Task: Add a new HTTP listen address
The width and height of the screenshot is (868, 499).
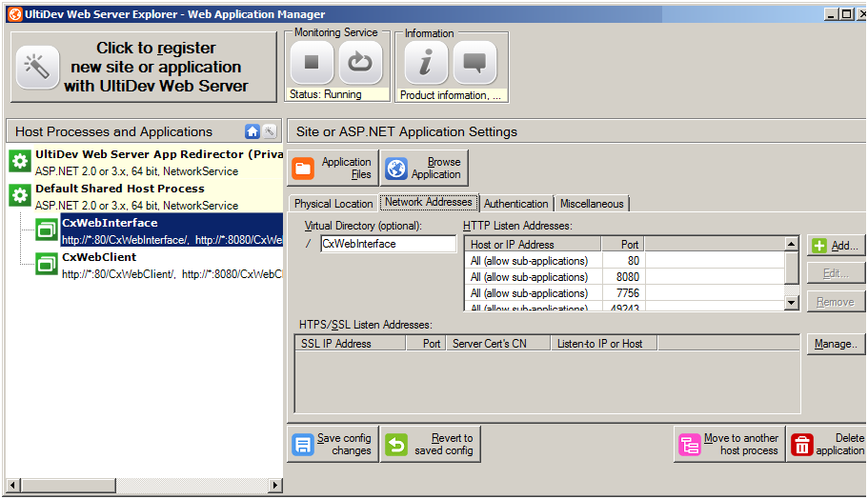Action: coord(836,246)
